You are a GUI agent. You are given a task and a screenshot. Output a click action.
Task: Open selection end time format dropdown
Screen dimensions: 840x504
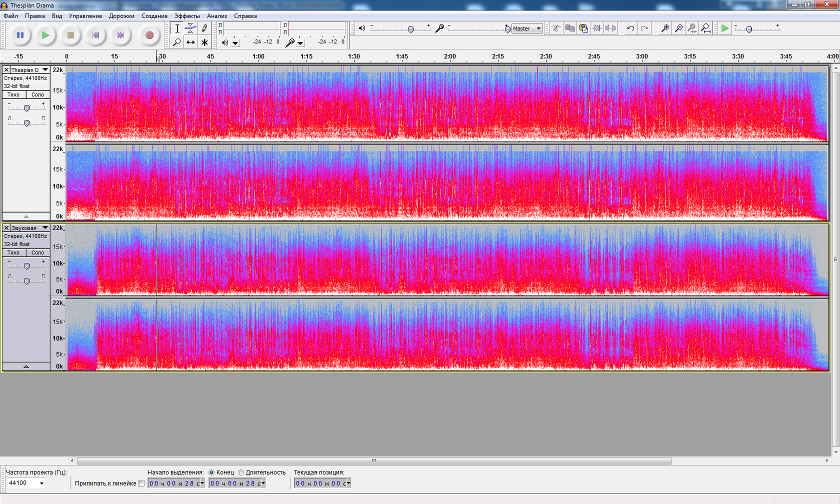[263, 483]
